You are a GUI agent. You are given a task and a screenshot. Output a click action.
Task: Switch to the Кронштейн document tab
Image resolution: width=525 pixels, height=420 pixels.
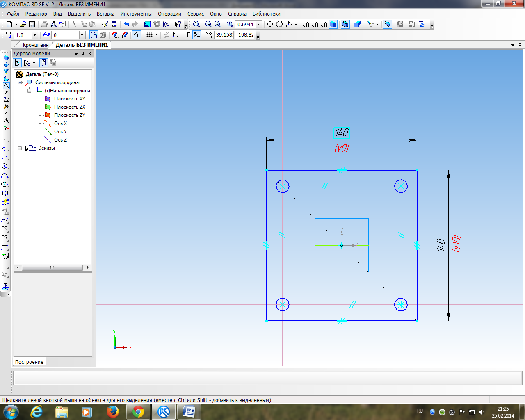click(36, 45)
